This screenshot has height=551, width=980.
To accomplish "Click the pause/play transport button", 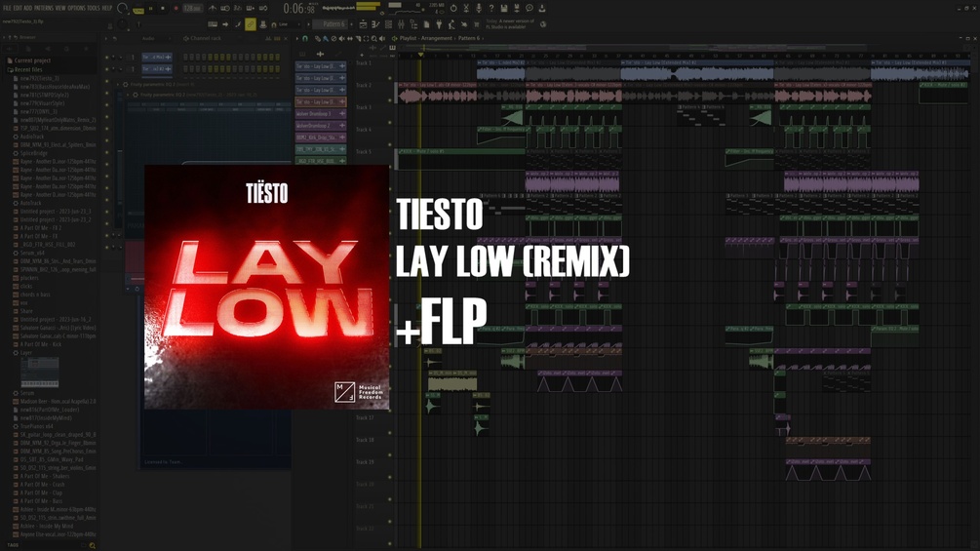I will [x=150, y=9].
